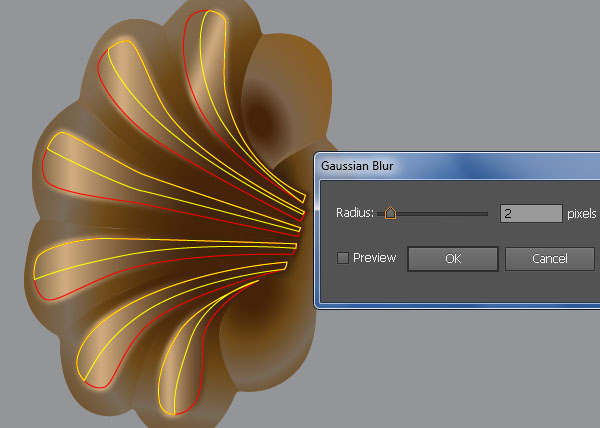Click the Radius slider track
The height and width of the screenshot is (428, 600).
tap(432, 214)
